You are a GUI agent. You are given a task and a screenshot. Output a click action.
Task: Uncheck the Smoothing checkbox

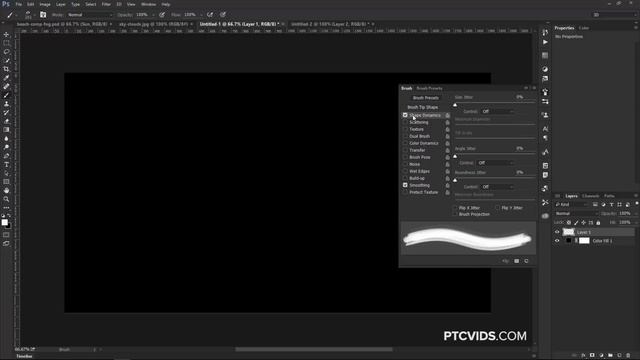click(x=405, y=185)
